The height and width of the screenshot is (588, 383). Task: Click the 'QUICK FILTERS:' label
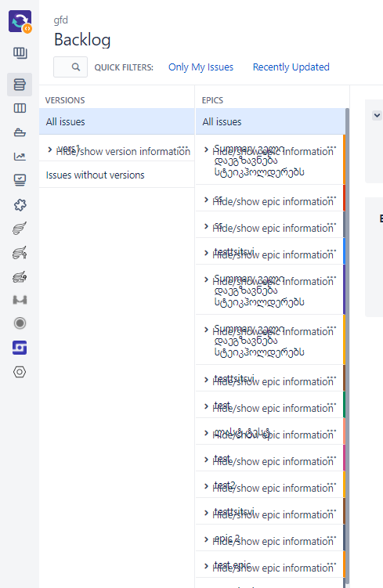point(124,67)
